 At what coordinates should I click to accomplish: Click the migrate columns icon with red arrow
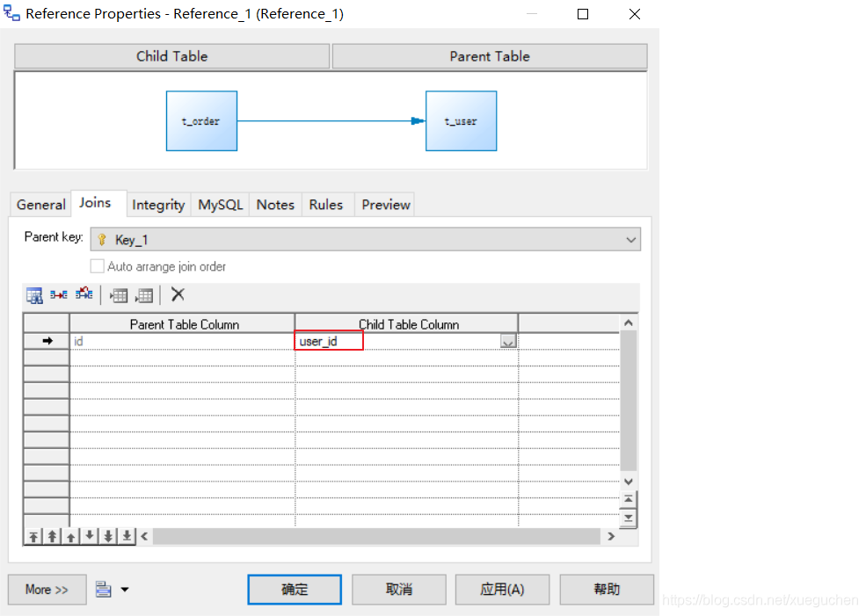click(x=84, y=294)
